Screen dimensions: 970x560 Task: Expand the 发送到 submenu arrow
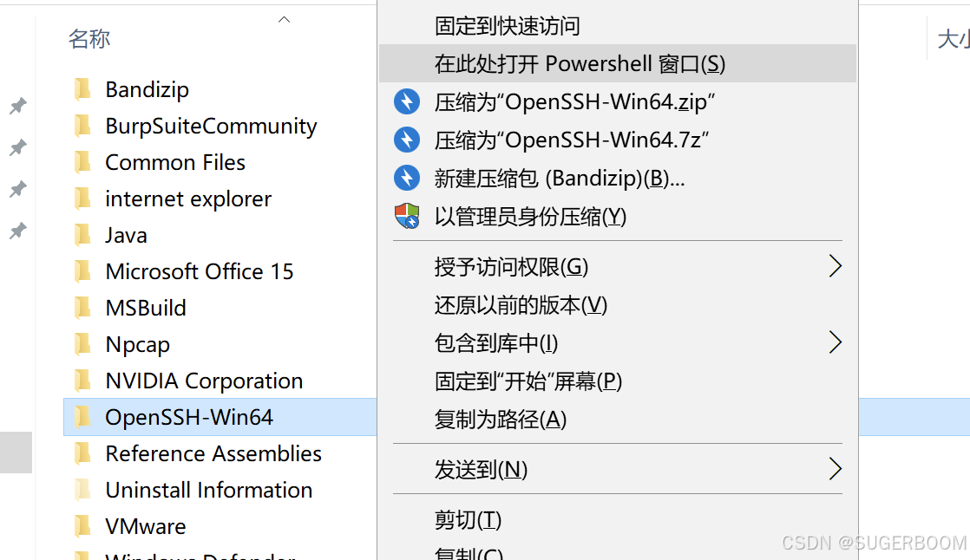click(x=836, y=469)
